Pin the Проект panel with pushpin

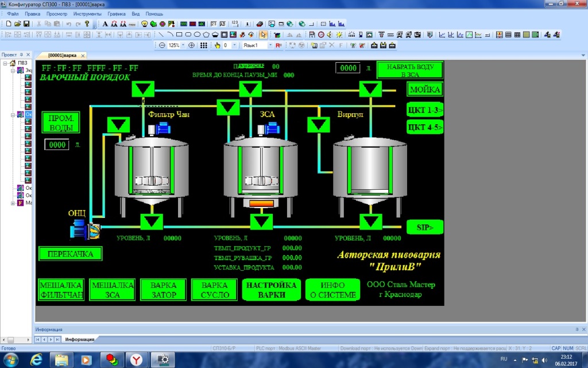[x=22, y=55]
